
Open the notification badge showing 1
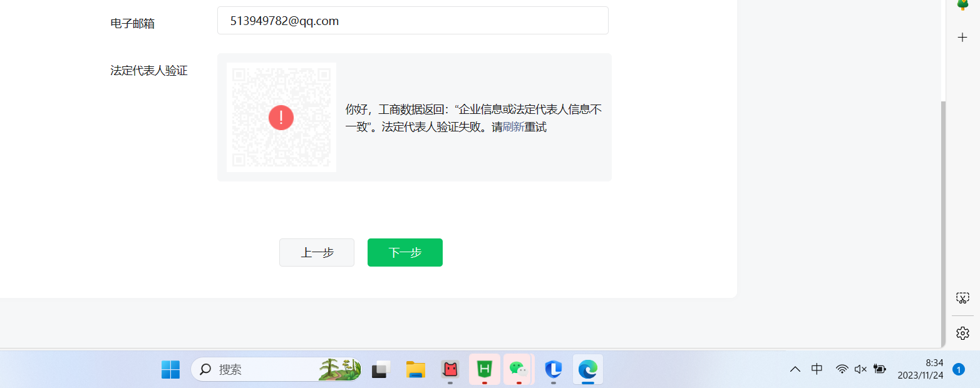coord(958,369)
